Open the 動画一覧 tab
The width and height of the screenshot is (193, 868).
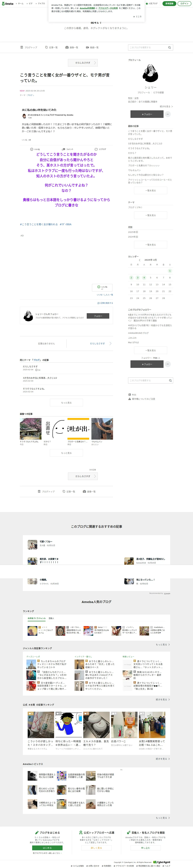[x=92, y=47]
